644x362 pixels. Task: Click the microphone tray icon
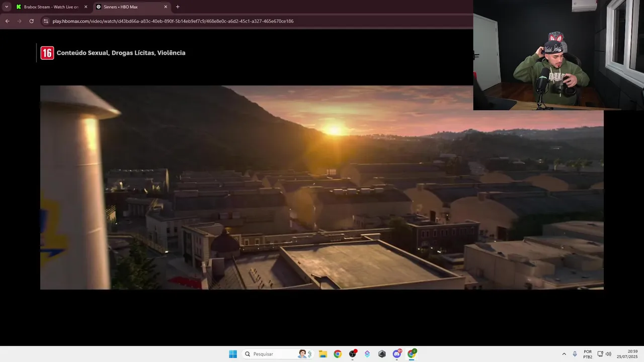pyautogui.click(x=575, y=354)
